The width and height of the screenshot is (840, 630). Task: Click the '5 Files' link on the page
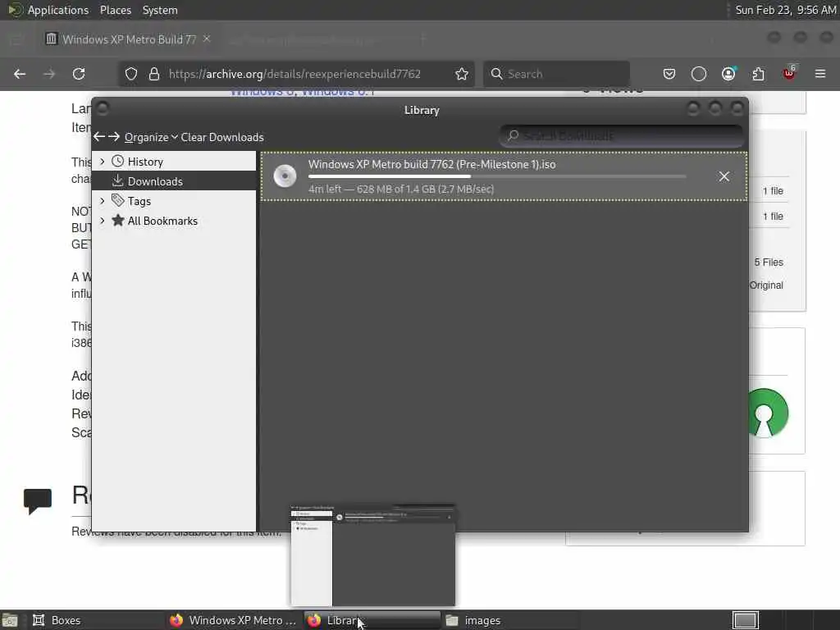(769, 262)
